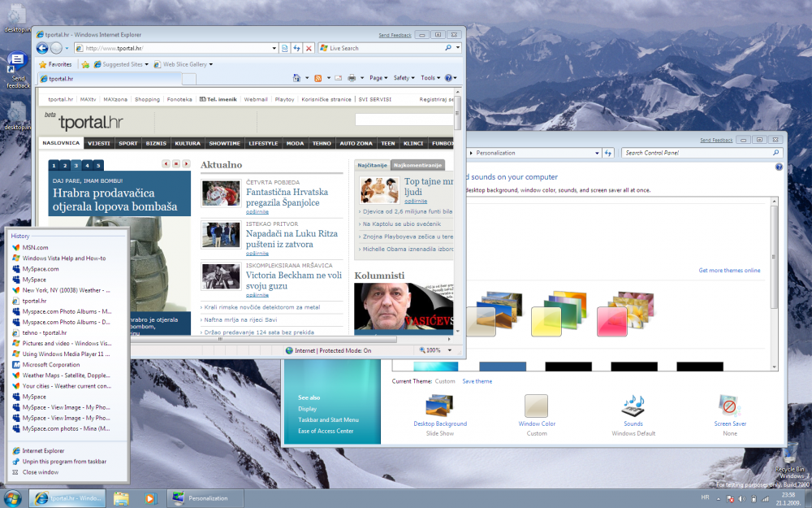Click the tportal site search box
The image size is (812, 508).
click(404, 119)
